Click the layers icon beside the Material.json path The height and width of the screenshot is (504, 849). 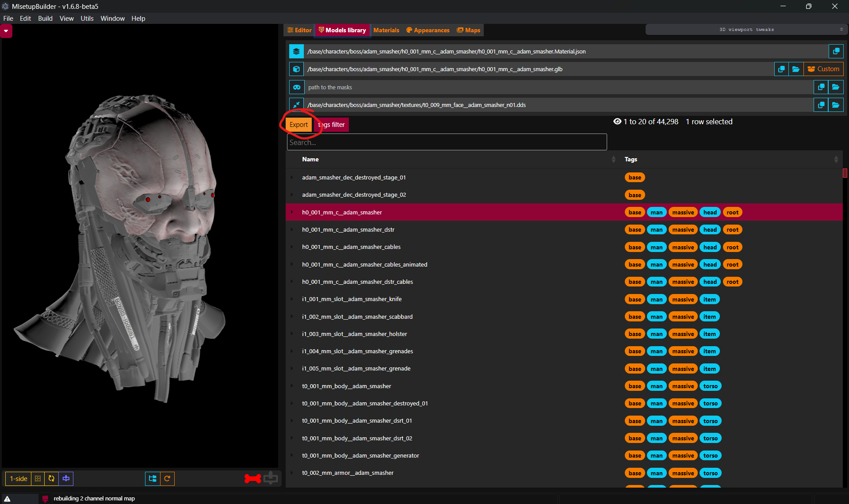click(x=296, y=51)
